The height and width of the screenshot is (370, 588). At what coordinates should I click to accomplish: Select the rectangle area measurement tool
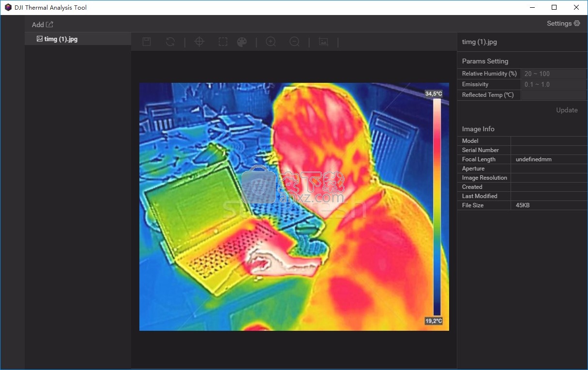pos(223,42)
